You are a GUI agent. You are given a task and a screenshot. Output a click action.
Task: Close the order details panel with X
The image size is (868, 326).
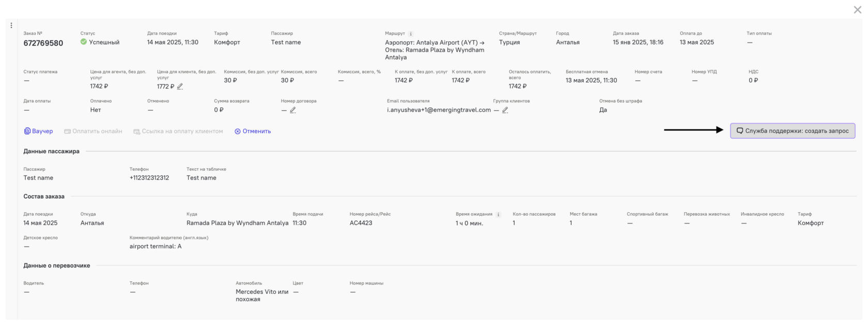coord(858,10)
